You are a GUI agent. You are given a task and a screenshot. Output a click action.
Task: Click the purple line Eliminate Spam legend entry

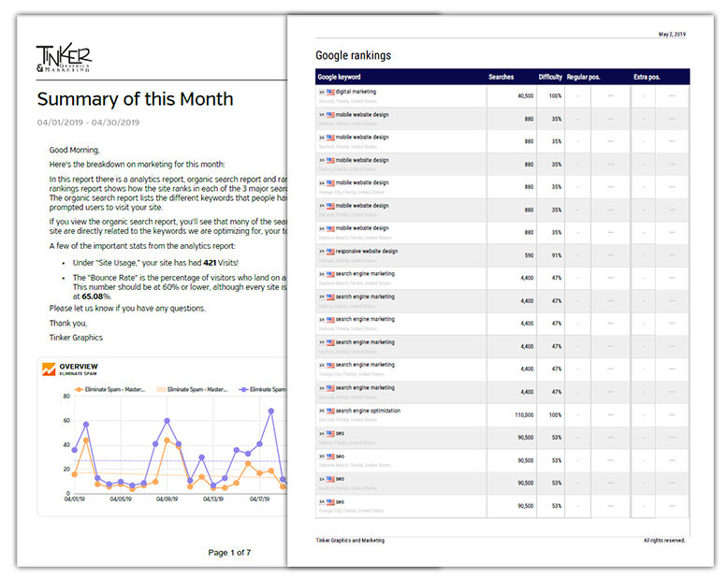click(x=263, y=390)
